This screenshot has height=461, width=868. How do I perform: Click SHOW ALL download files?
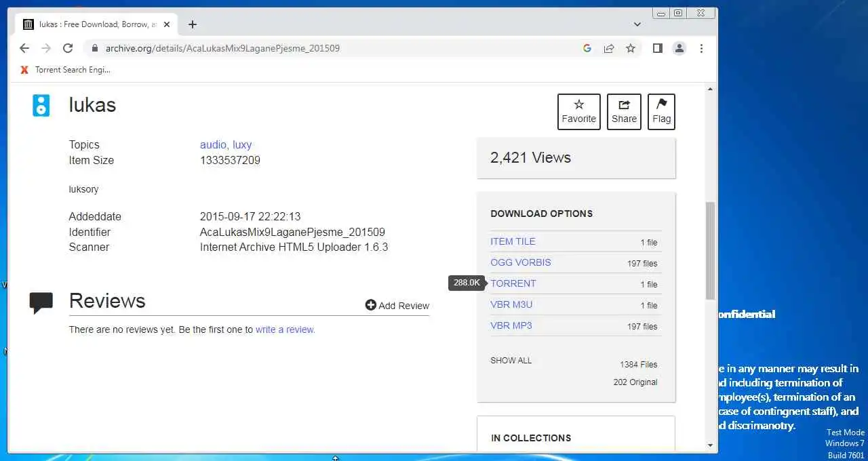click(x=511, y=361)
